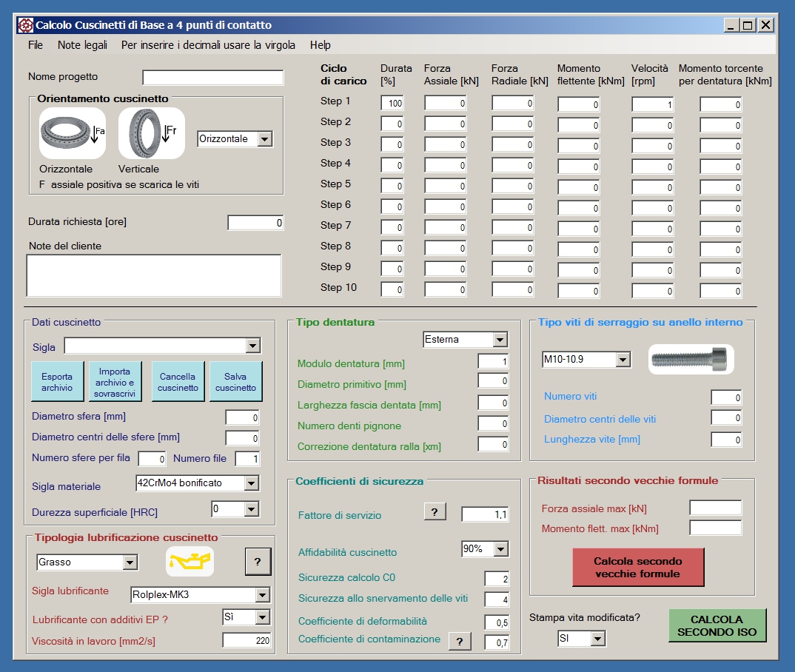Click the Note del cliente text area
The image size is (795, 672).
[154, 275]
